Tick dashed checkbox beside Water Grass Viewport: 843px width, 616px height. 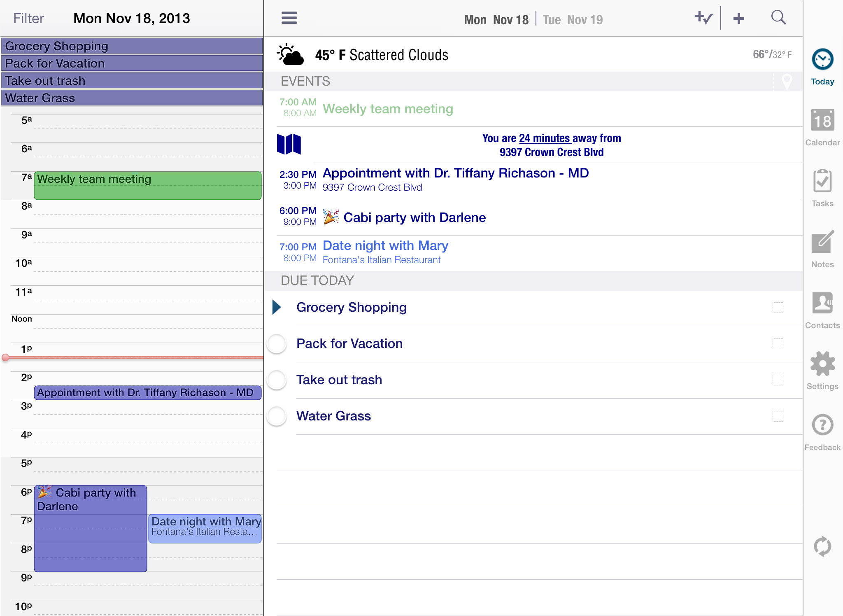pos(778,416)
